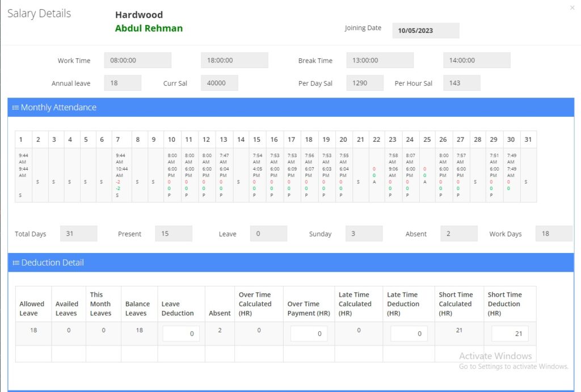The width and height of the screenshot is (581, 392).
Task: Edit the Late Time Deduction input
Action: (x=409, y=334)
